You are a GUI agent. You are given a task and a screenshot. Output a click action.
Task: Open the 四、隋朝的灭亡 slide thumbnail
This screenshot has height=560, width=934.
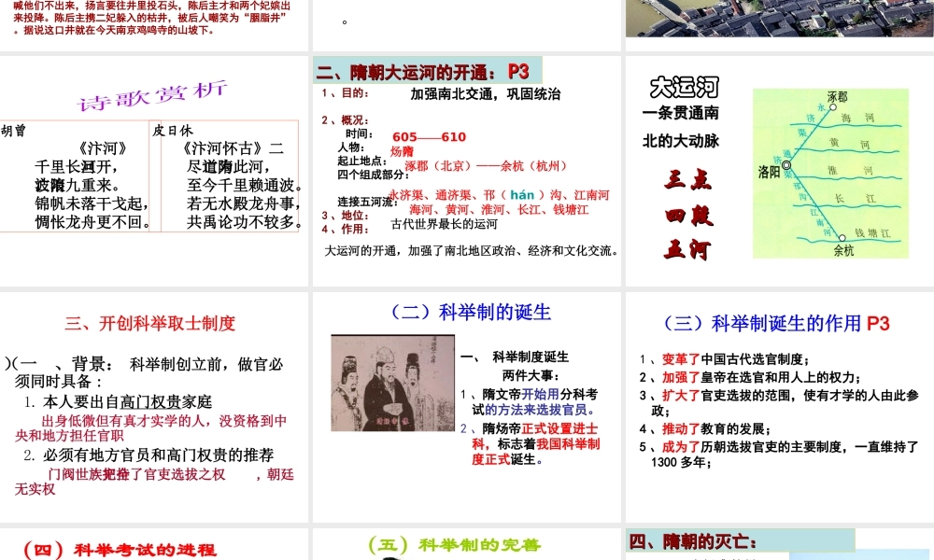tap(780, 544)
